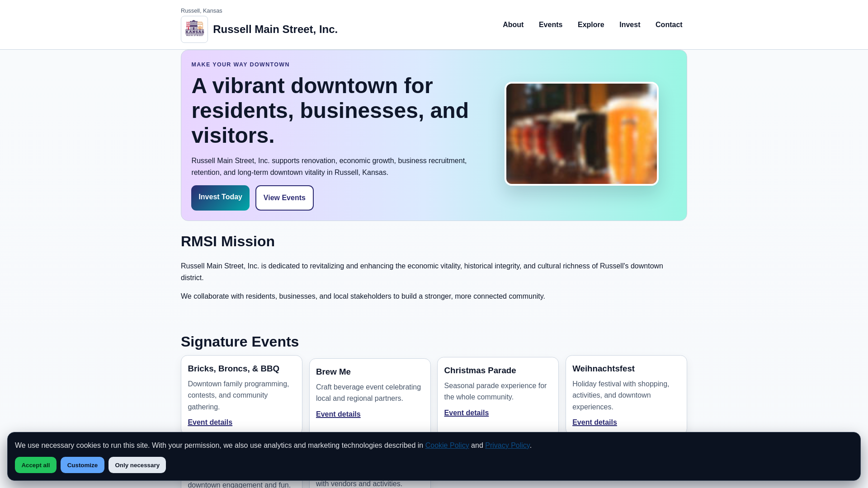Select Explore in the top navigation
The image size is (868, 488).
click(x=591, y=25)
